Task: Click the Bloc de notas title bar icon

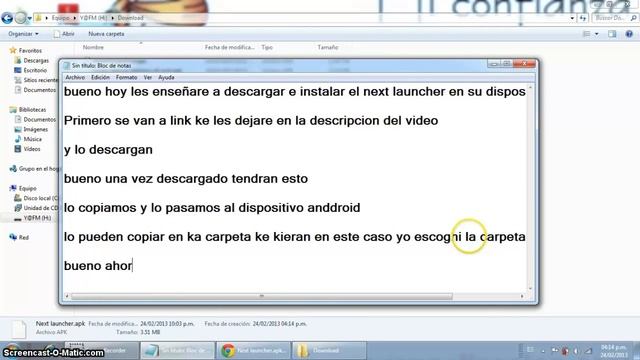Action: tap(67, 66)
